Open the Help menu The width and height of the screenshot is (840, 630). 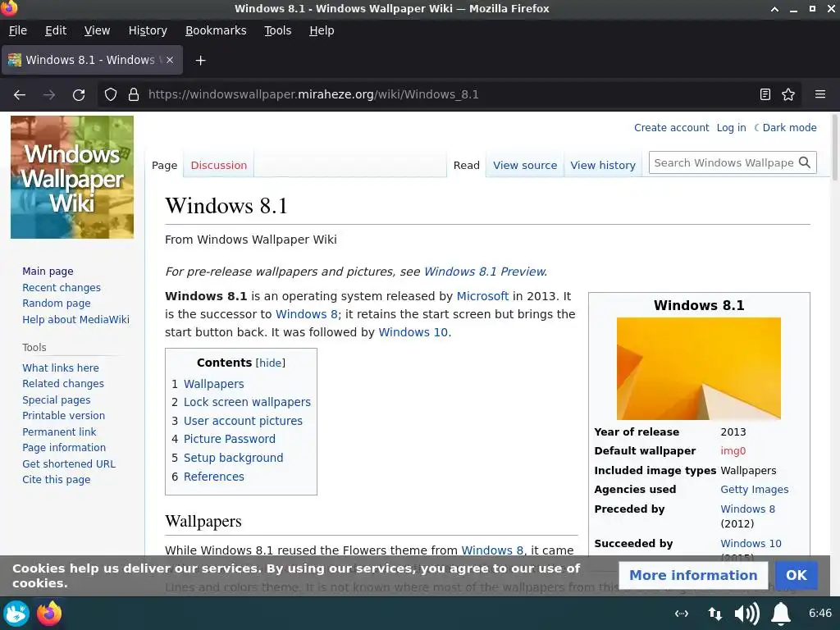click(x=322, y=30)
